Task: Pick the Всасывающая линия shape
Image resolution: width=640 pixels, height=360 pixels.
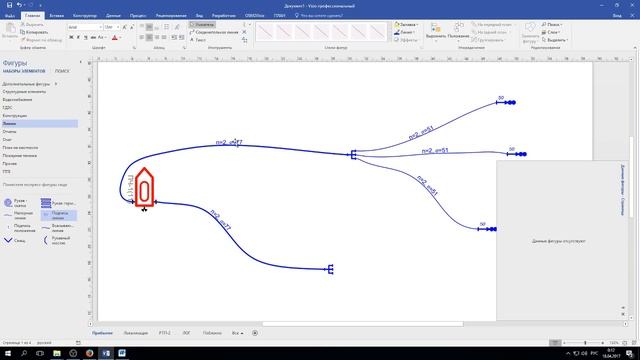Action: 58,228
